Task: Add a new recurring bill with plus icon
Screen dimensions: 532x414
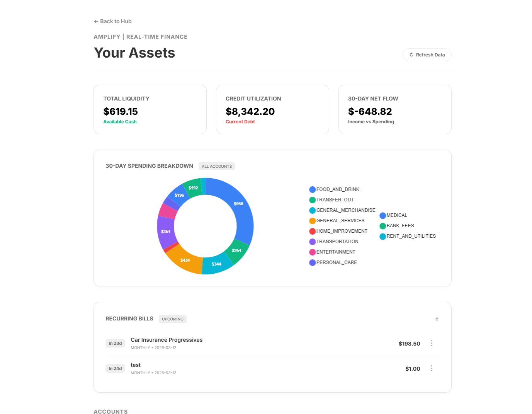Action: (437, 319)
